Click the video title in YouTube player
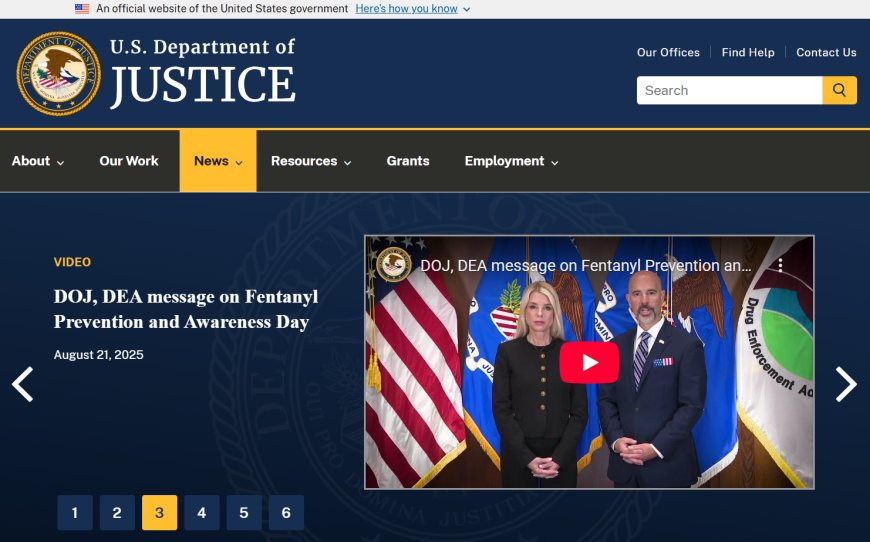The height and width of the screenshot is (542, 870). [586, 265]
